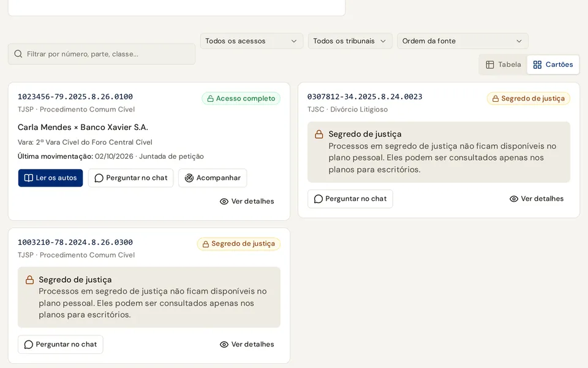Viewport: 588px width, 368px height.
Task: Click the eye icon on the Carla Mendes card
Action: tap(224, 202)
